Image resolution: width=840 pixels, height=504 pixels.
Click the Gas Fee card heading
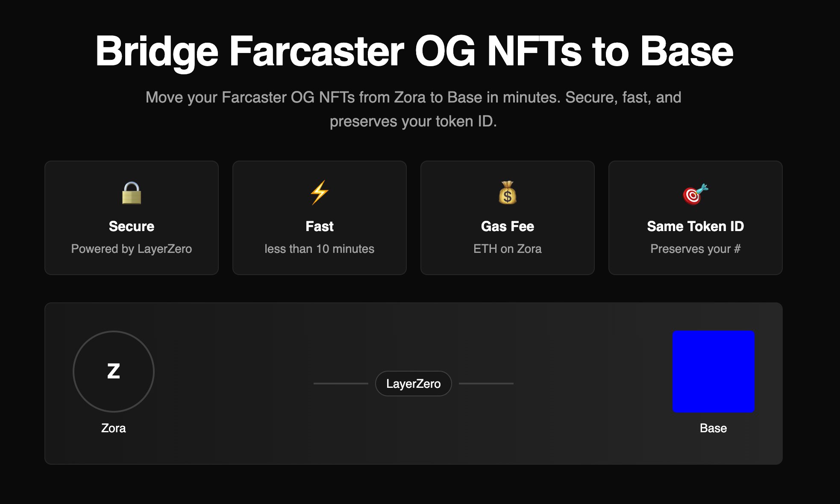tap(507, 226)
